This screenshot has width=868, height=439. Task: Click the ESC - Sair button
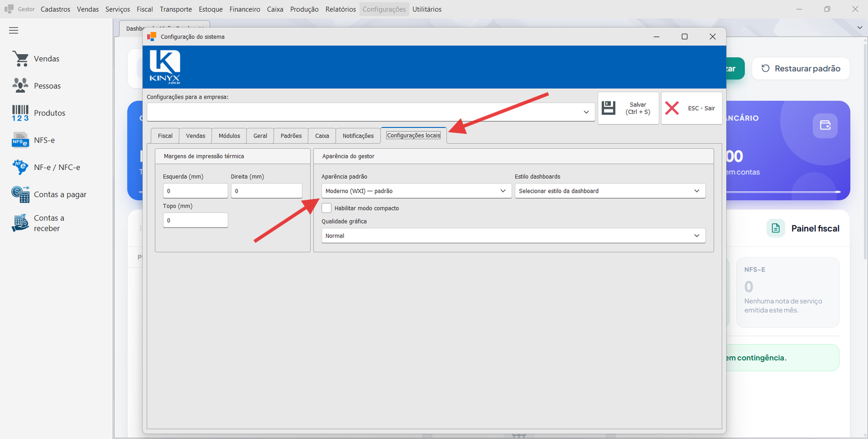point(692,108)
